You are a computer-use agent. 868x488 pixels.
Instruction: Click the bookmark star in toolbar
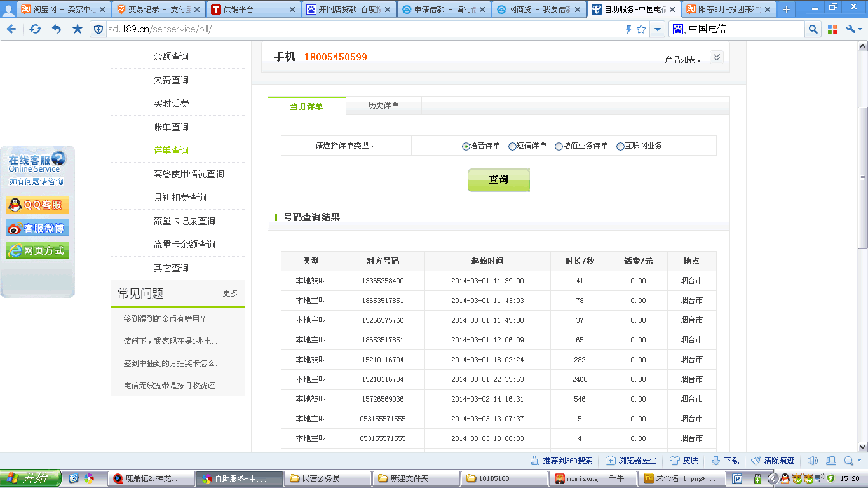click(x=78, y=29)
